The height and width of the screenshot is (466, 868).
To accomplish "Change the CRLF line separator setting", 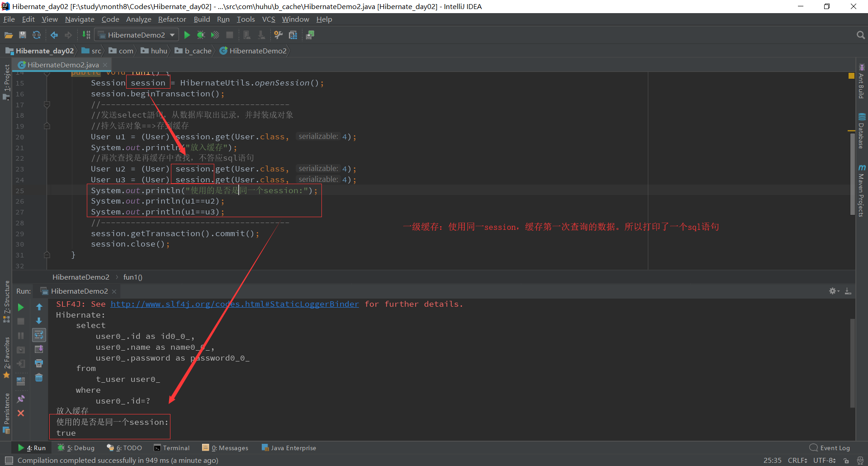I will click(797, 461).
